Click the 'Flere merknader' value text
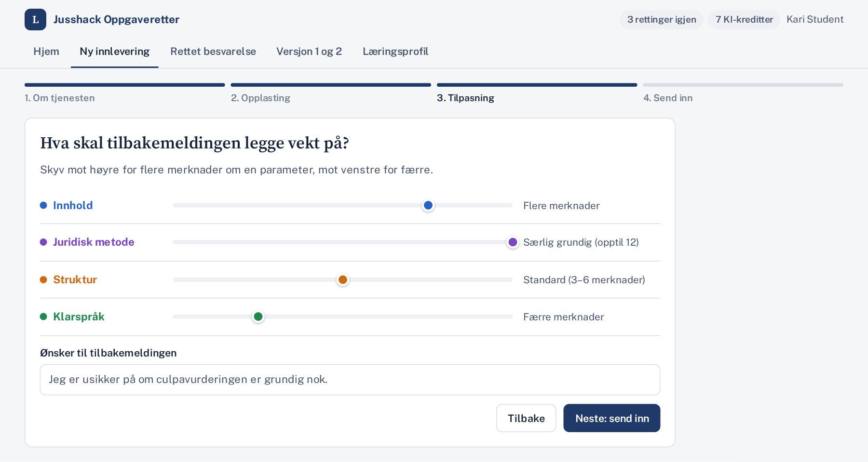This screenshot has width=868, height=462. coord(561,206)
